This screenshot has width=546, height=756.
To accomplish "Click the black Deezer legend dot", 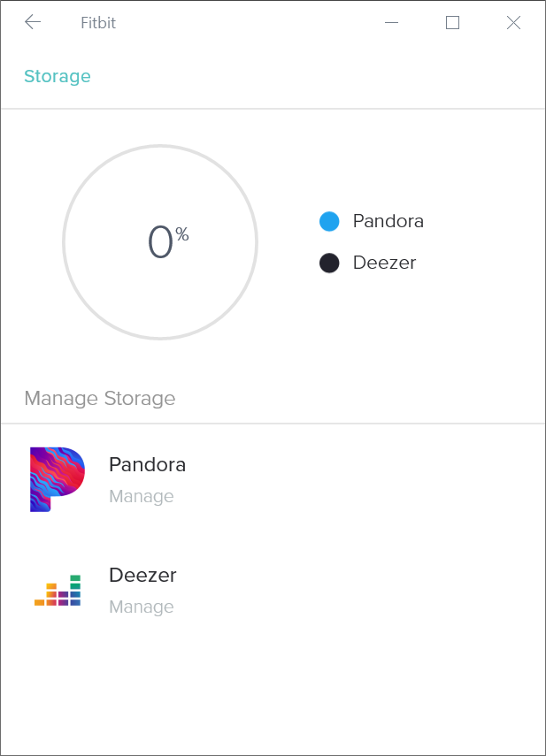I will tap(329, 263).
